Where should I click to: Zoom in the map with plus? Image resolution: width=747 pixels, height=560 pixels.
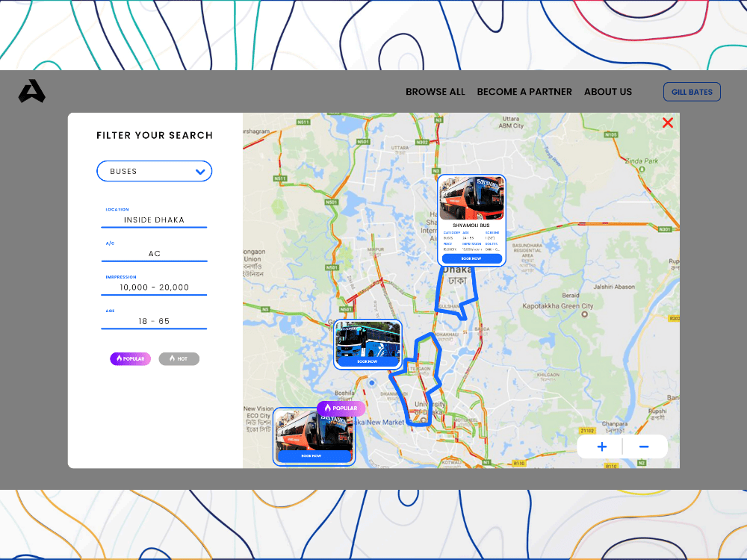pos(601,447)
